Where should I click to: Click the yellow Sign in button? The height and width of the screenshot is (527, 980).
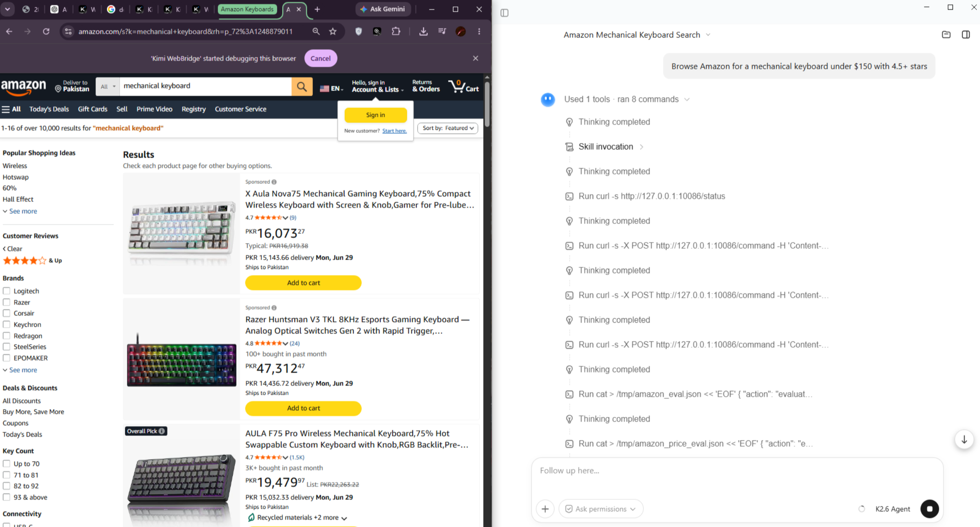coord(375,115)
